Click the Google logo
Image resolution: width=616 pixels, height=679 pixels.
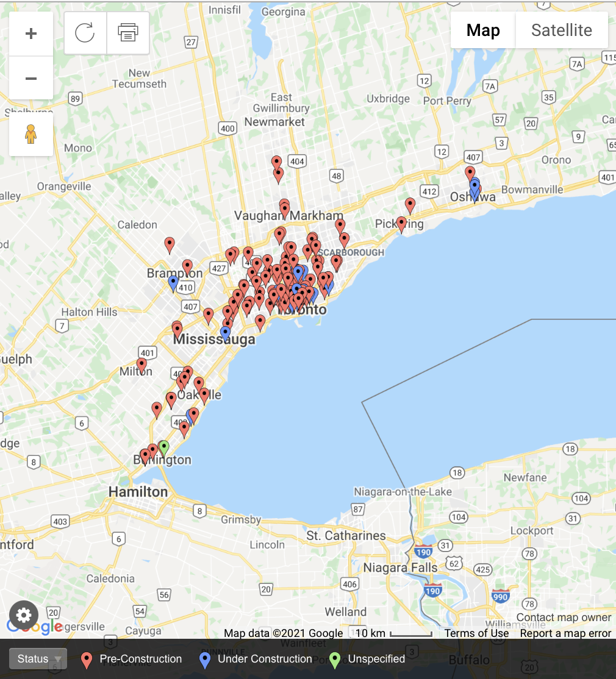click(34, 626)
